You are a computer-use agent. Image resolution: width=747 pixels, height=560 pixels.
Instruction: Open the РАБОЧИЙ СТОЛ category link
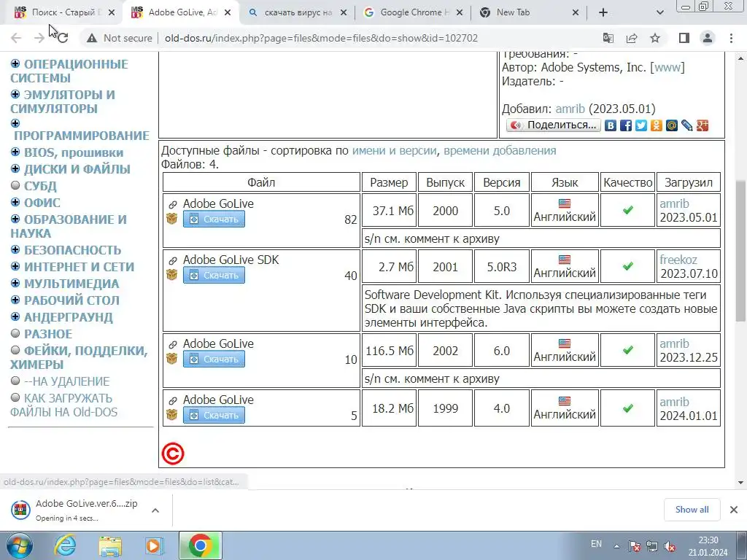[71, 300]
